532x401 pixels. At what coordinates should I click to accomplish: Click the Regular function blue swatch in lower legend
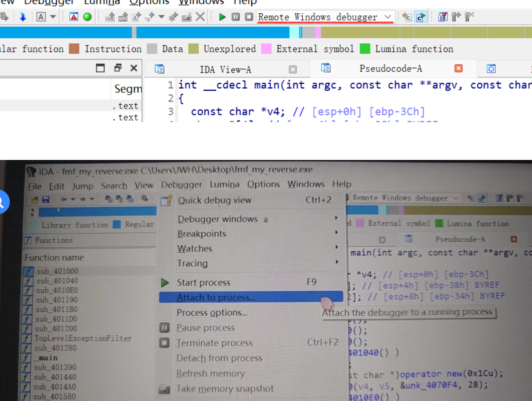117,225
